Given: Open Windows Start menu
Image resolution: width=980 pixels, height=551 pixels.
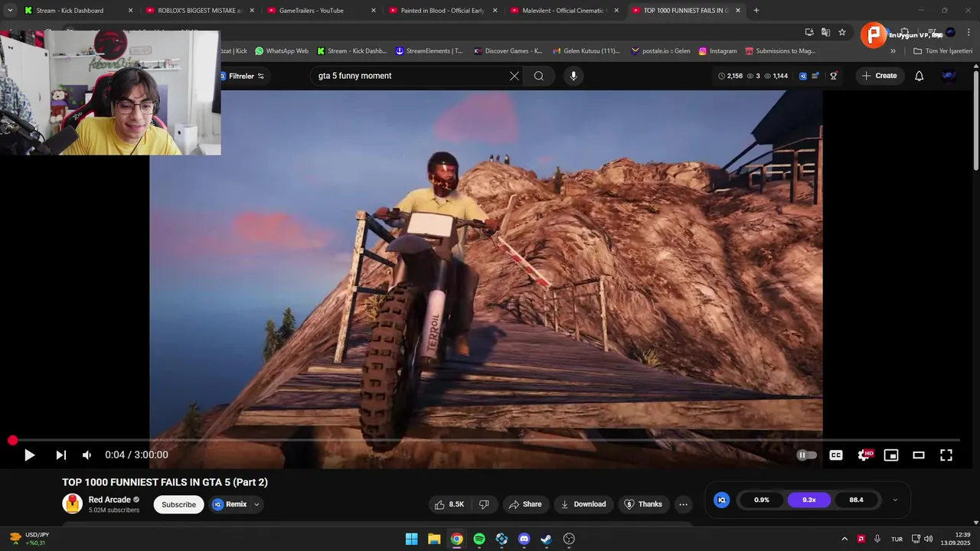Looking at the screenshot, I should [x=412, y=539].
